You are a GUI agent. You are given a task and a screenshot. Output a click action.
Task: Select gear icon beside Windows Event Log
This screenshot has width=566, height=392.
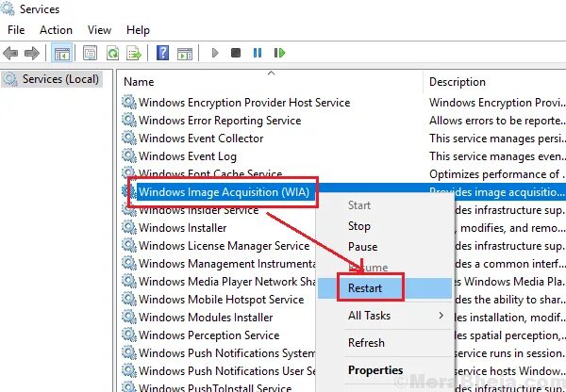pyautogui.click(x=129, y=156)
